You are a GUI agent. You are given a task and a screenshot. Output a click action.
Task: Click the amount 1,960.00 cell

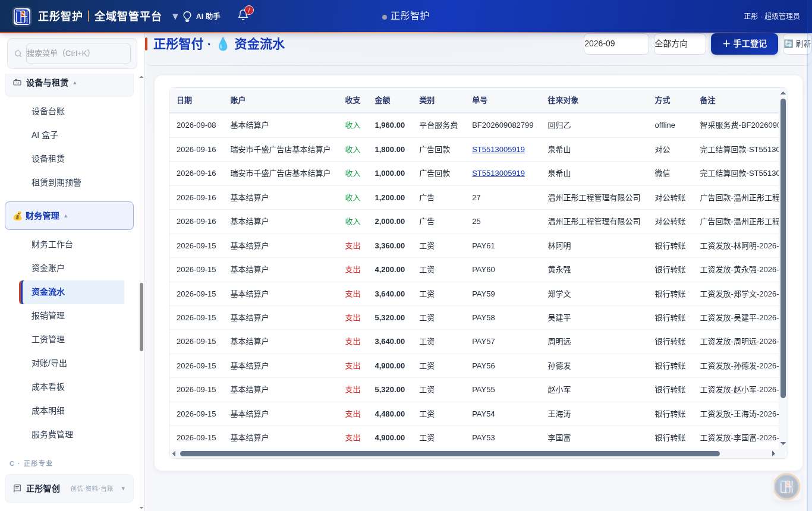pyautogui.click(x=389, y=125)
